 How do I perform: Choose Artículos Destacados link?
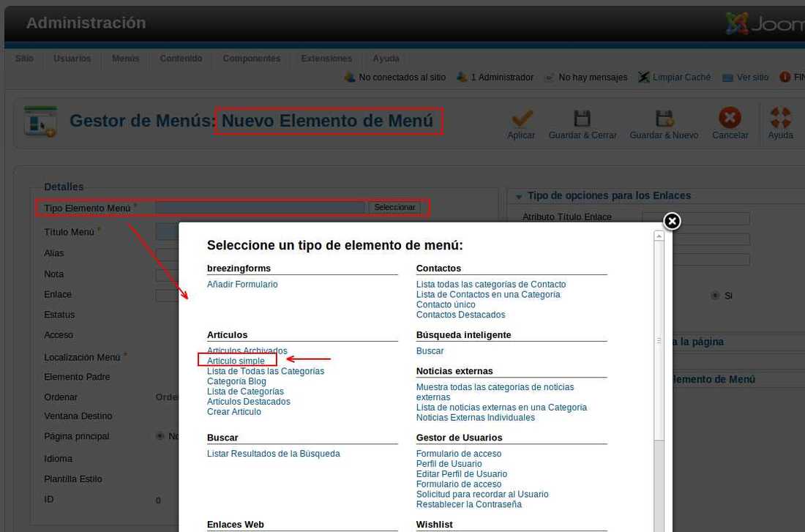click(249, 402)
